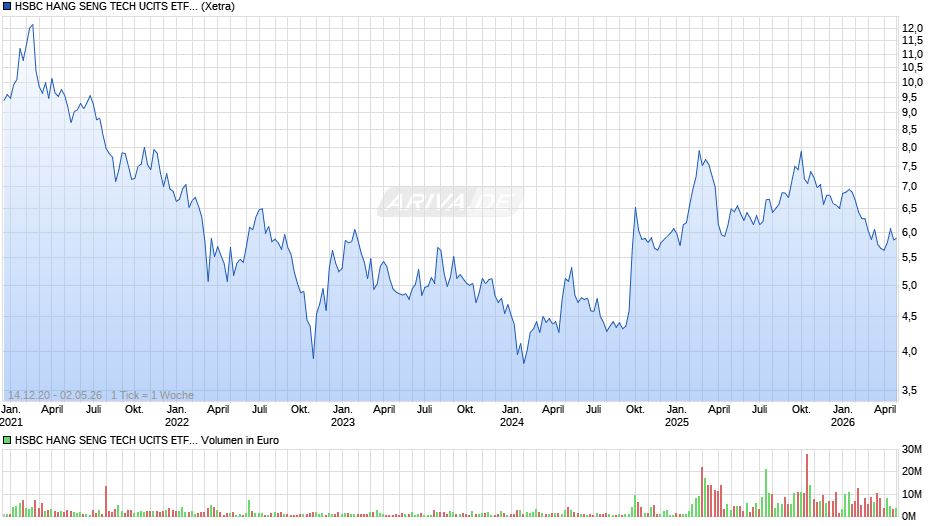The height and width of the screenshot is (526, 940).
Task: Click the date range '14.12.20 - 02.05.26'
Action: (x=55, y=395)
